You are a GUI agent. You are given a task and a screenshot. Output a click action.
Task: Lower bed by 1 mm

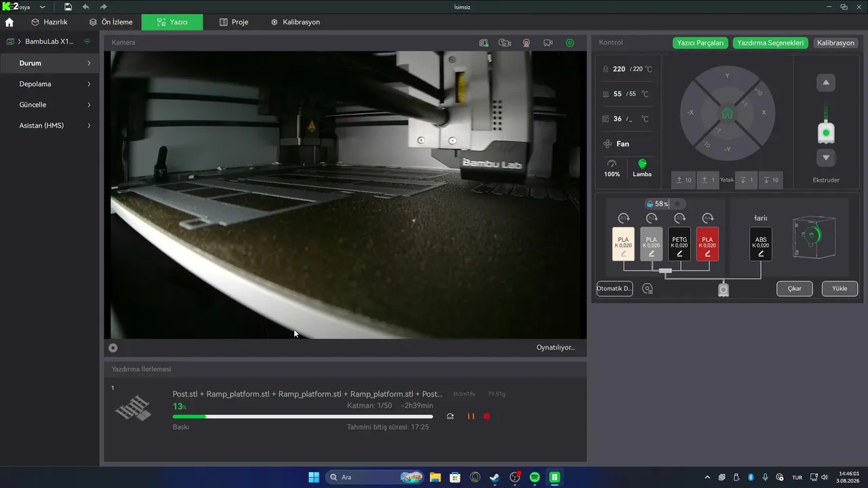click(x=747, y=180)
